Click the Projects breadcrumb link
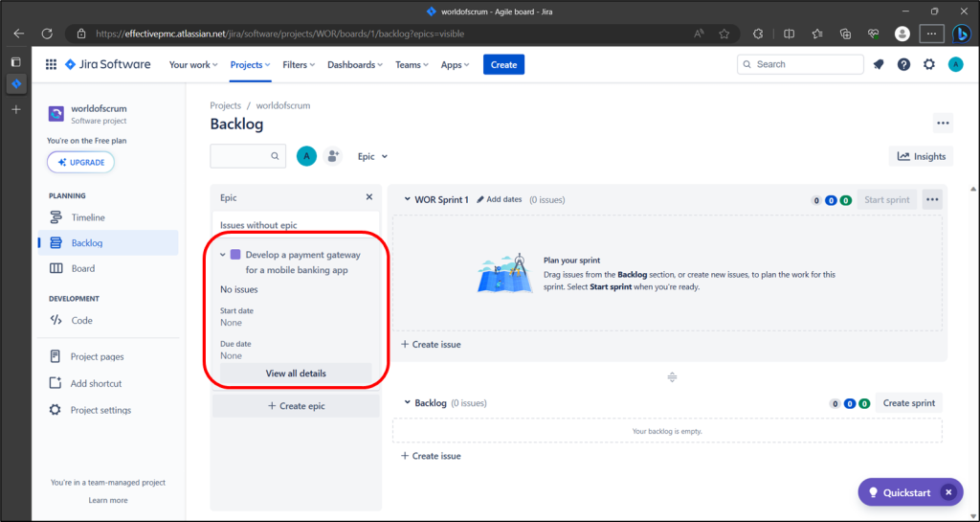Image resolution: width=980 pixels, height=522 pixels. pos(226,105)
